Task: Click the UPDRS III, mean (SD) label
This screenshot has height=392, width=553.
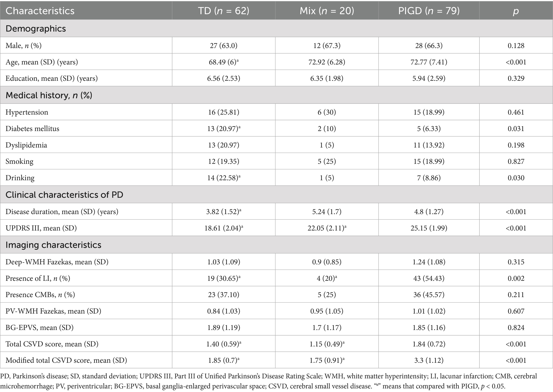Action: click(x=41, y=228)
